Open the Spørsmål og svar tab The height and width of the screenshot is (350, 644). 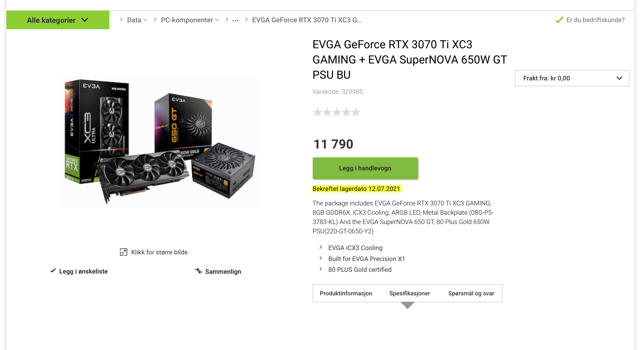coord(471,293)
